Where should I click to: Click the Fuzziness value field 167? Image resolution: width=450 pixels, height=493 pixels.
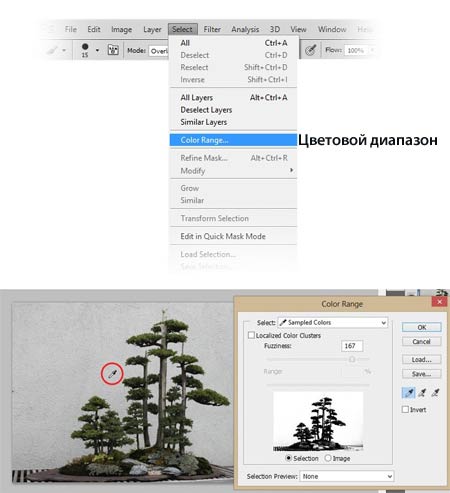[352, 346]
